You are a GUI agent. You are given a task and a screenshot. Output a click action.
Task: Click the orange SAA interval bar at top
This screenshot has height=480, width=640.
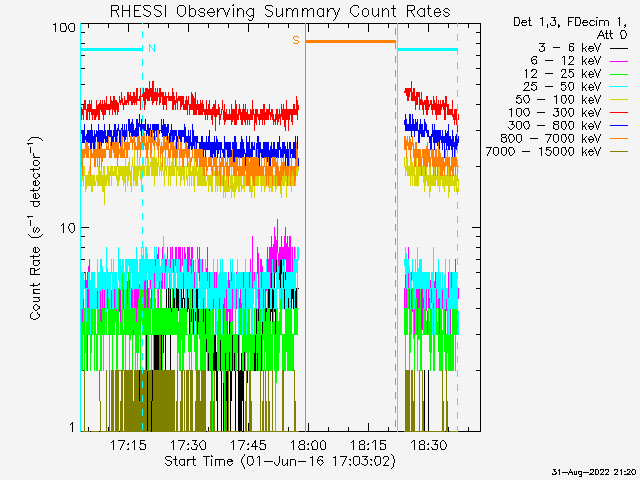point(351,41)
